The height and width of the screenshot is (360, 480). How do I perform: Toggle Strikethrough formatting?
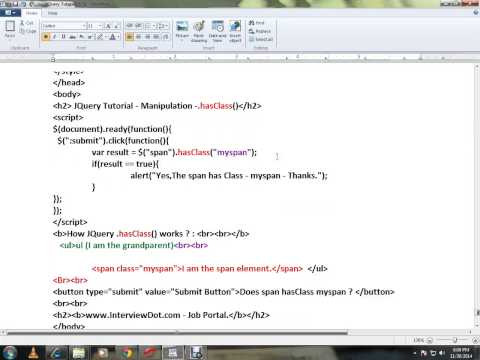point(72,37)
